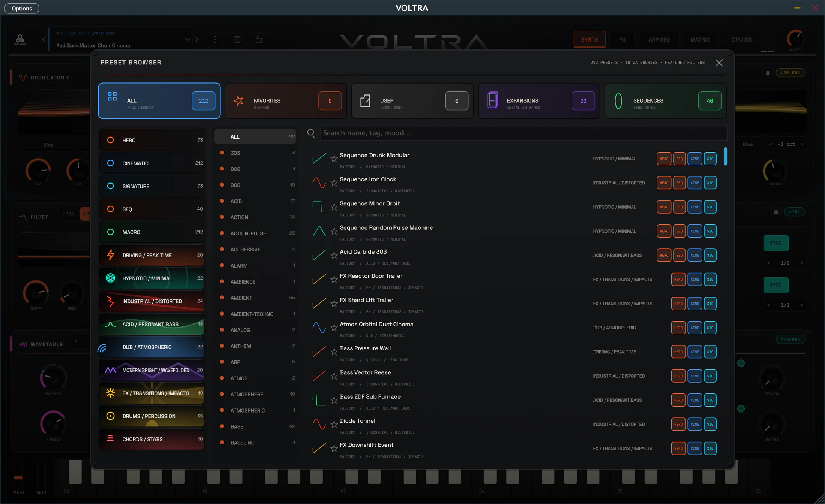Open the Expansions installed banks tab
Image resolution: width=825 pixels, height=504 pixels.
click(539, 101)
